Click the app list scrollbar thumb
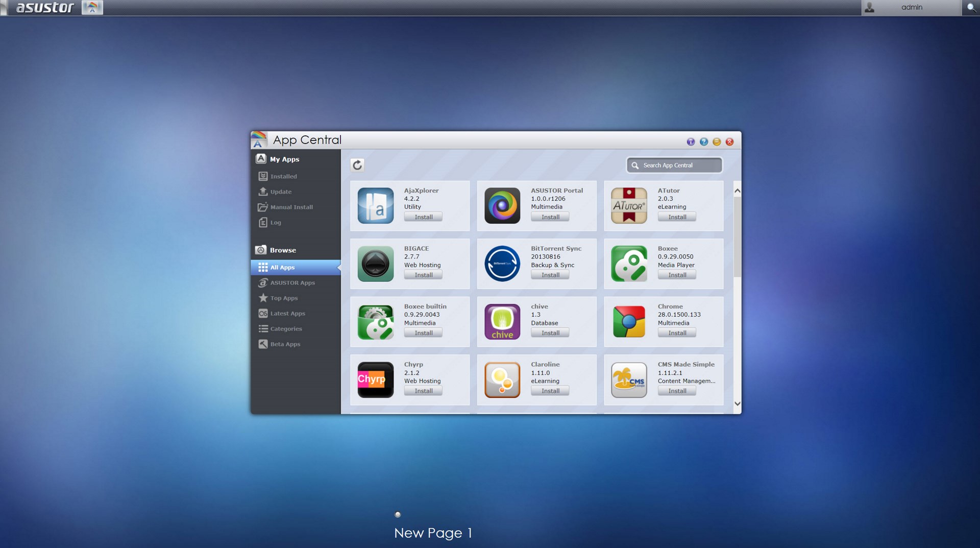980x548 pixels. pos(737,237)
